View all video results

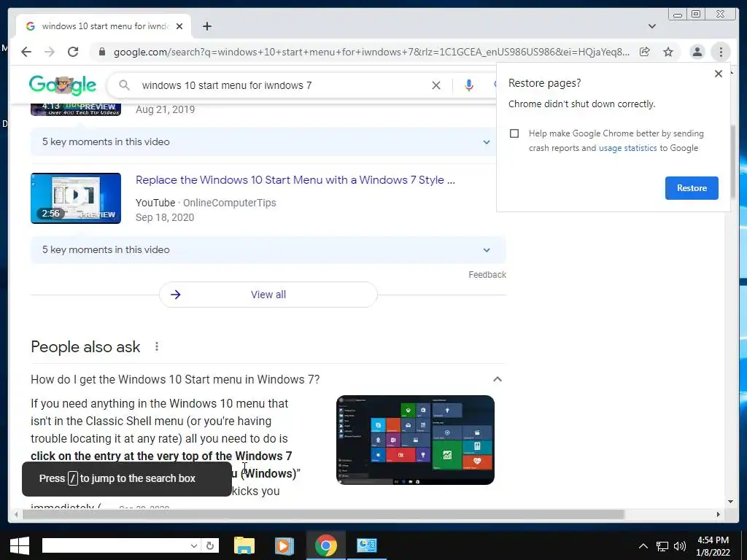268,295
